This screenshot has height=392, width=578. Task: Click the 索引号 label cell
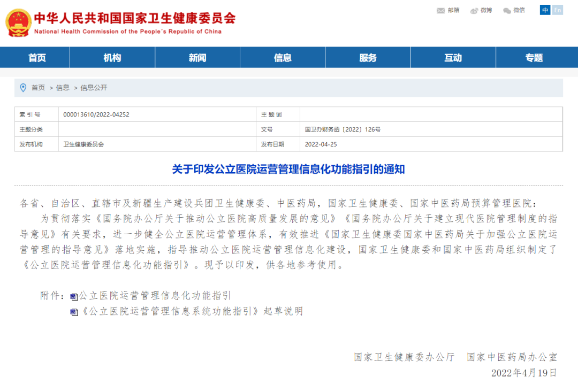point(36,114)
